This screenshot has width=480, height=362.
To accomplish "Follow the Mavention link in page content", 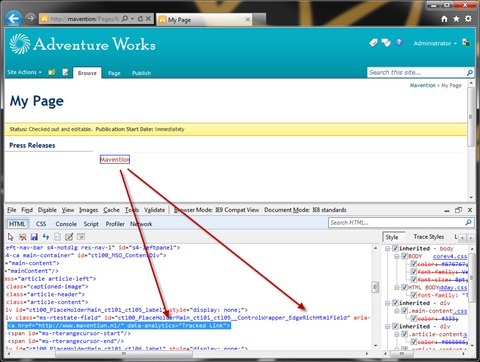I will click(x=115, y=160).
